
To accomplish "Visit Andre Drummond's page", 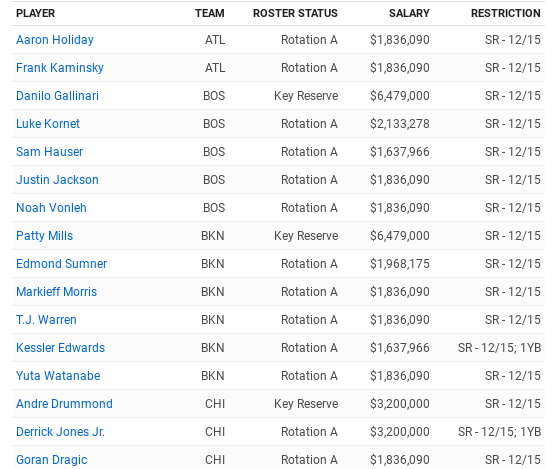I will click(x=64, y=404).
